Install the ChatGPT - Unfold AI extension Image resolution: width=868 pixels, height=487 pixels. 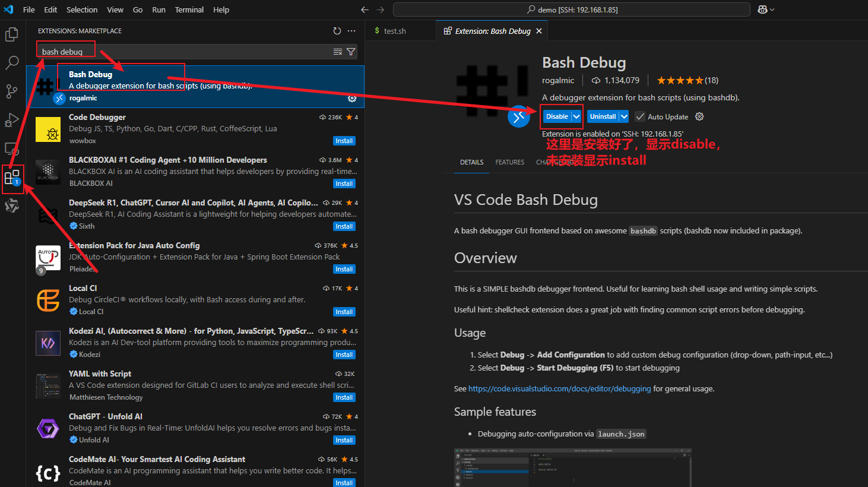coord(344,440)
